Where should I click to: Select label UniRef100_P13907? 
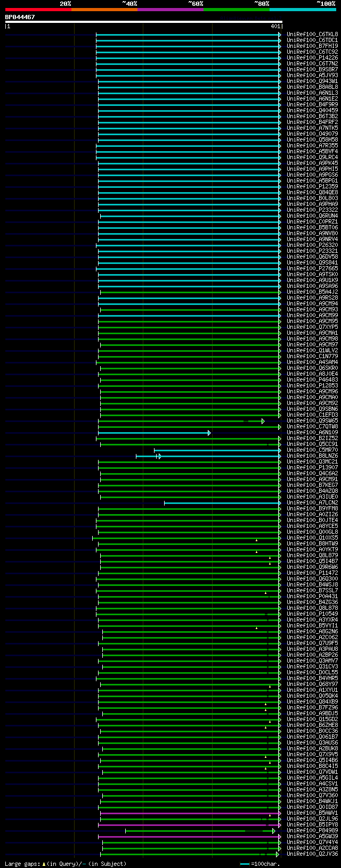coord(312,467)
